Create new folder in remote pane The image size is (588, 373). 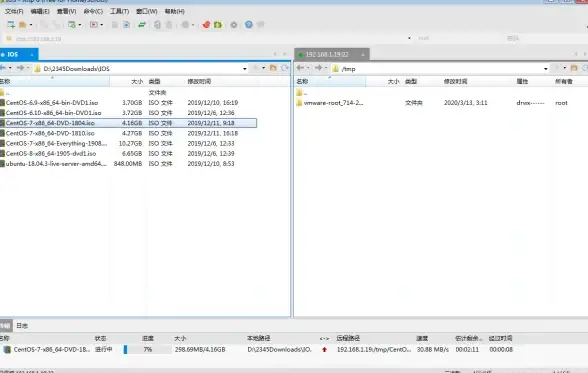574,68
